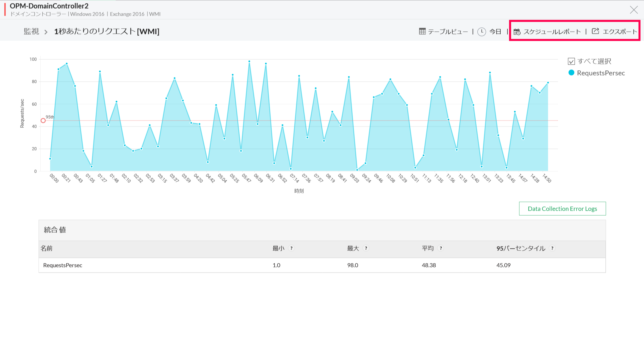
Task: Open the 今日 time period selector
Action: pyautogui.click(x=495, y=32)
